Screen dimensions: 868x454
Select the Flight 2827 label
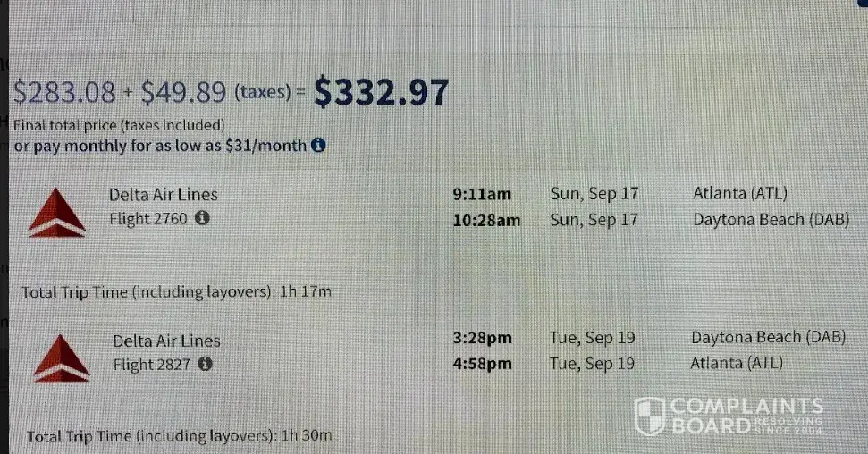click(x=152, y=364)
